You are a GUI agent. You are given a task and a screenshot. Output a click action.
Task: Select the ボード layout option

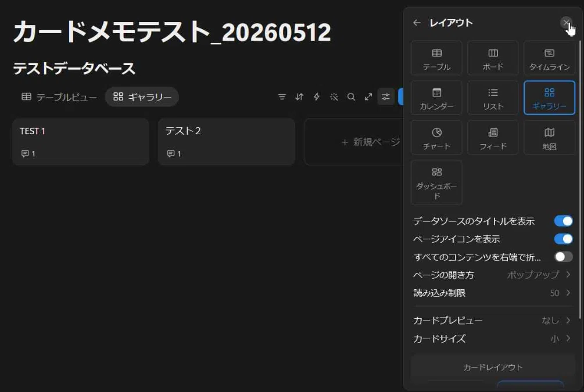coord(493,59)
